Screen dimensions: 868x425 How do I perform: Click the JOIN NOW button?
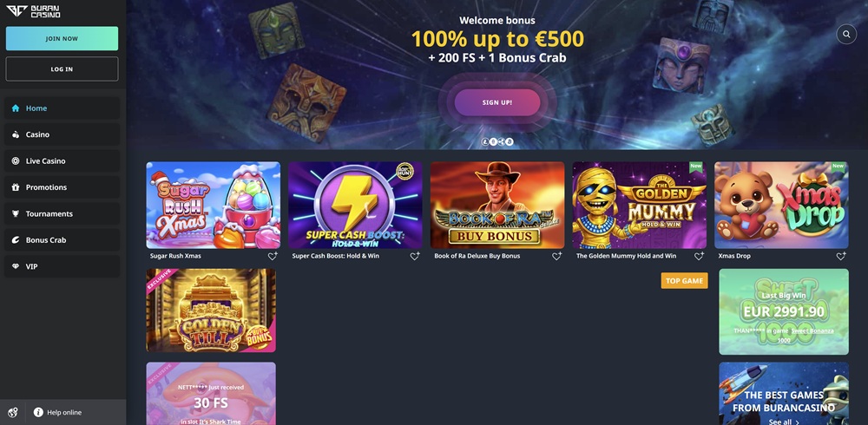pyautogui.click(x=62, y=39)
